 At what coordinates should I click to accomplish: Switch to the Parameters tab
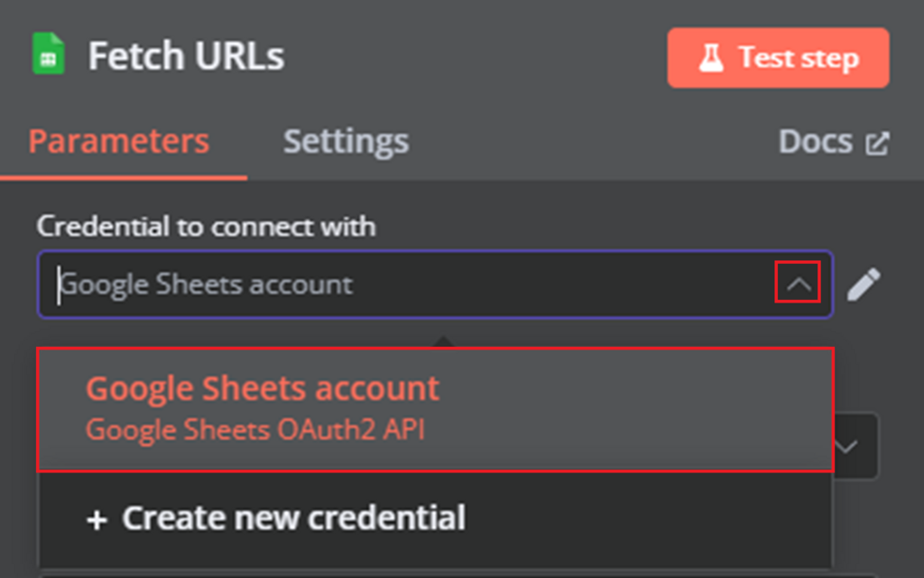coord(118,141)
